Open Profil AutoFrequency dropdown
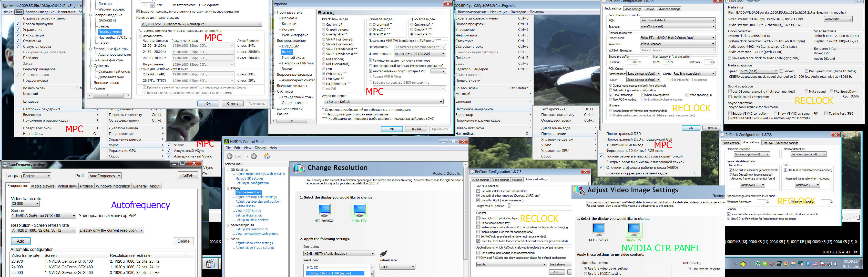The image size is (868, 277). click(x=105, y=176)
